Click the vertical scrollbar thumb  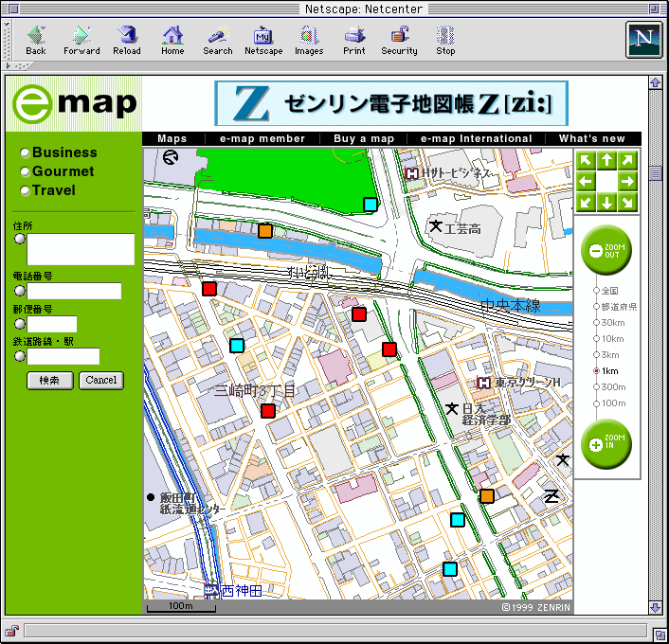click(656, 173)
